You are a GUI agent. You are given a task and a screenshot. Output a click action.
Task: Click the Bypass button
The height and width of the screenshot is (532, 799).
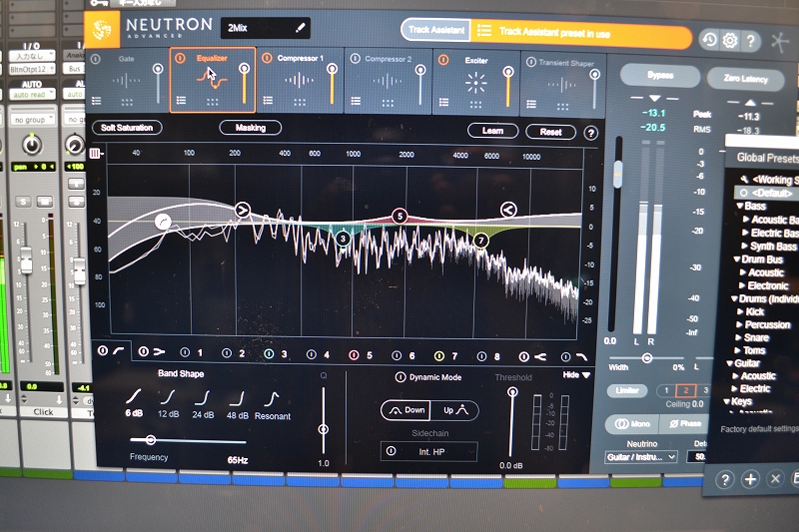[x=660, y=75]
